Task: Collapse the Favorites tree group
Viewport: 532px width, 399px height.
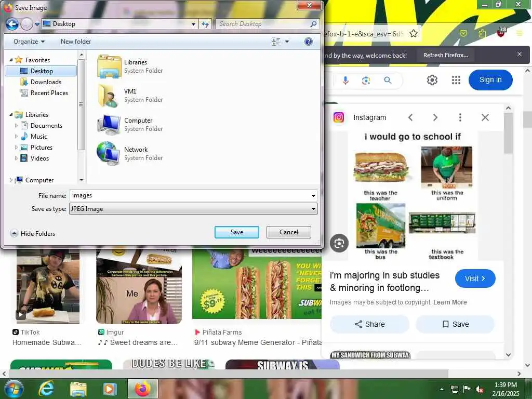Action: (x=11, y=60)
